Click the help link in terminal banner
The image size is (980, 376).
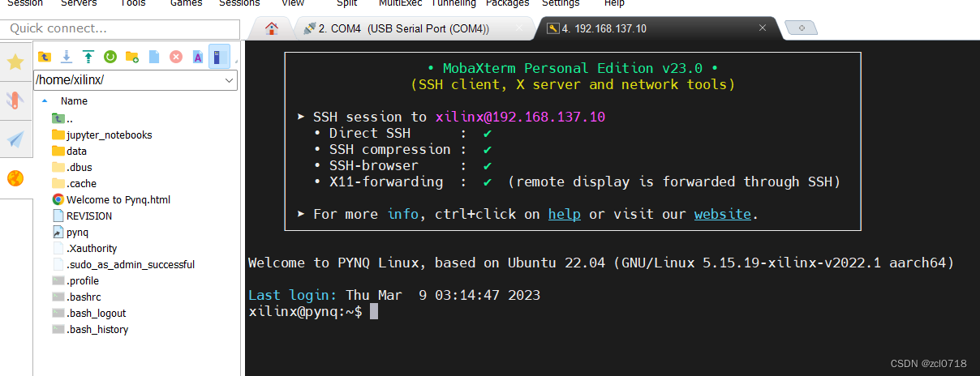(x=565, y=214)
